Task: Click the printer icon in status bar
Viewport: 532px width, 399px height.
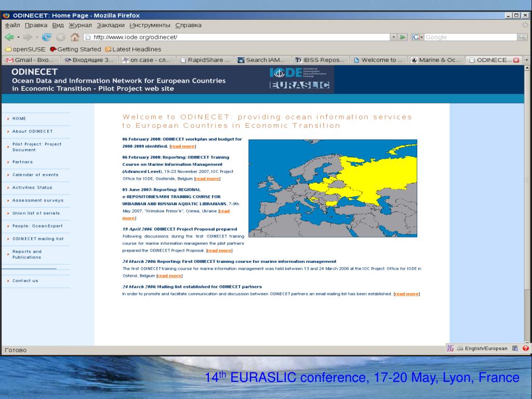Action: pos(460,348)
